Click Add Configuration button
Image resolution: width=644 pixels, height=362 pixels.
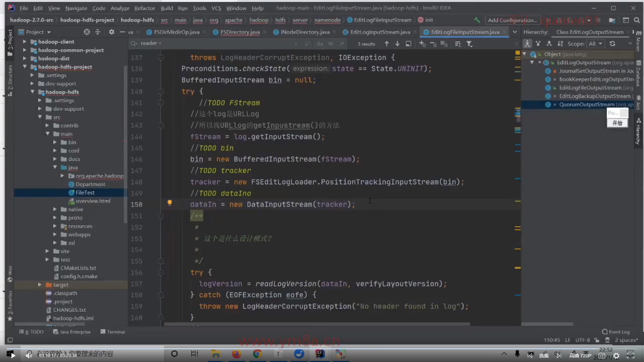pyautogui.click(x=512, y=20)
